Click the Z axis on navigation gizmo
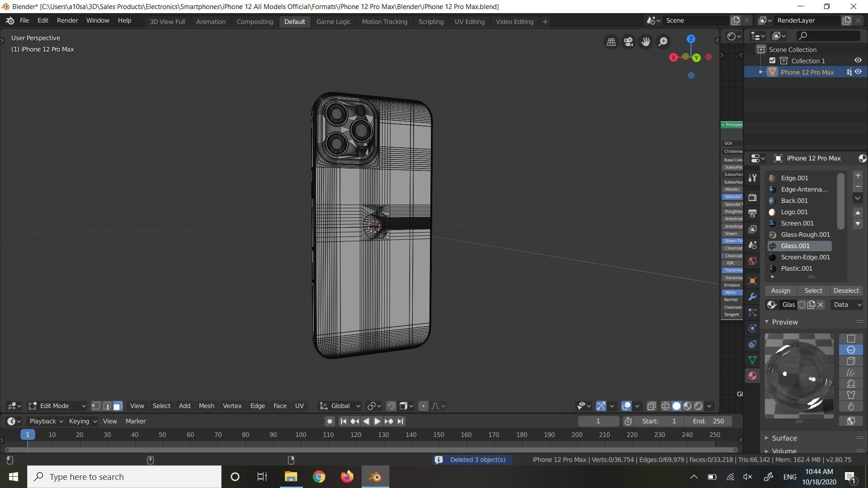Image resolution: width=868 pixels, height=488 pixels. click(x=691, y=39)
